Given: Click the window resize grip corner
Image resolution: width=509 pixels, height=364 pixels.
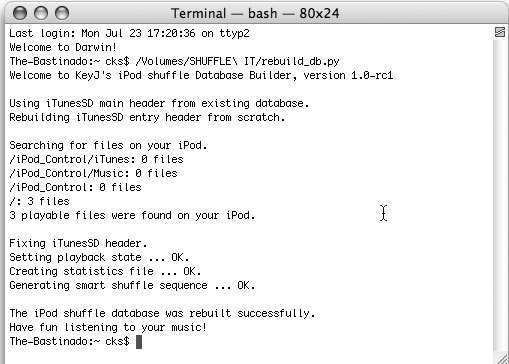Looking at the screenshot, I should coord(502,358).
